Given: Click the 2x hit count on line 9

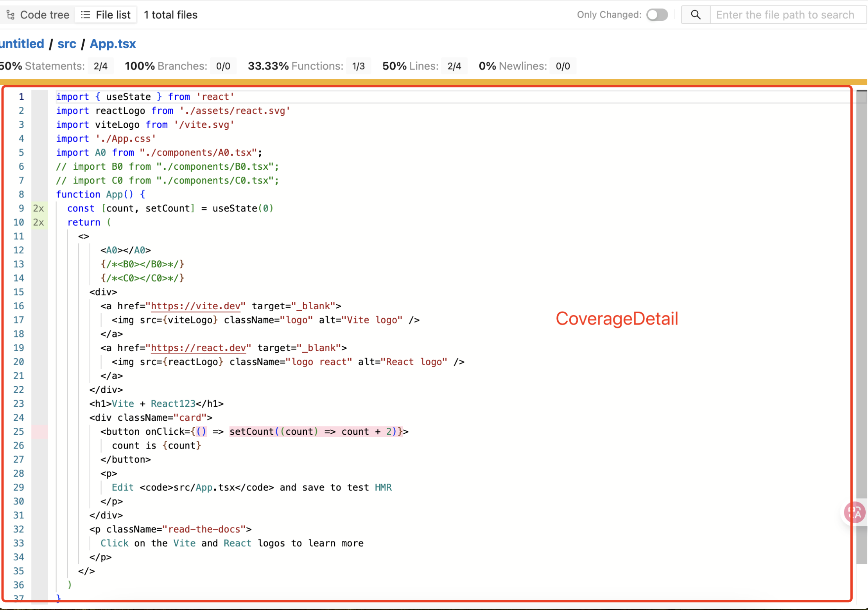Looking at the screenshot, I should coord(39,208).
